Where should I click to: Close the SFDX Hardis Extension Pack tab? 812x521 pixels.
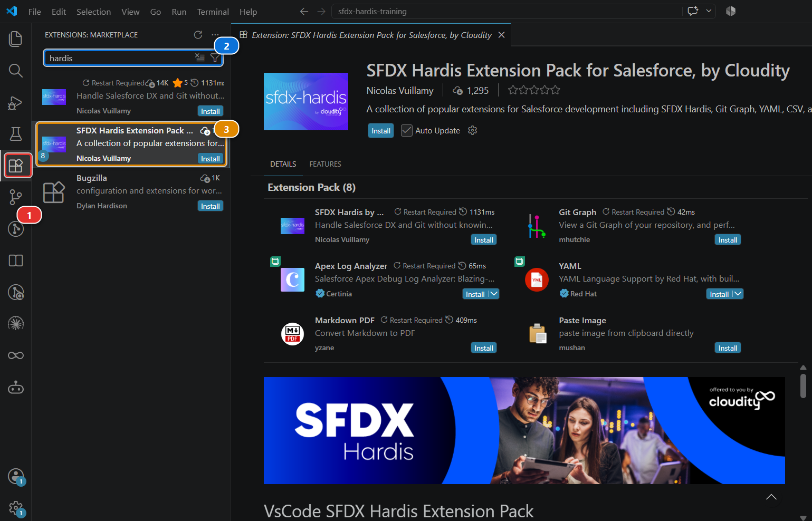[501, 35]
